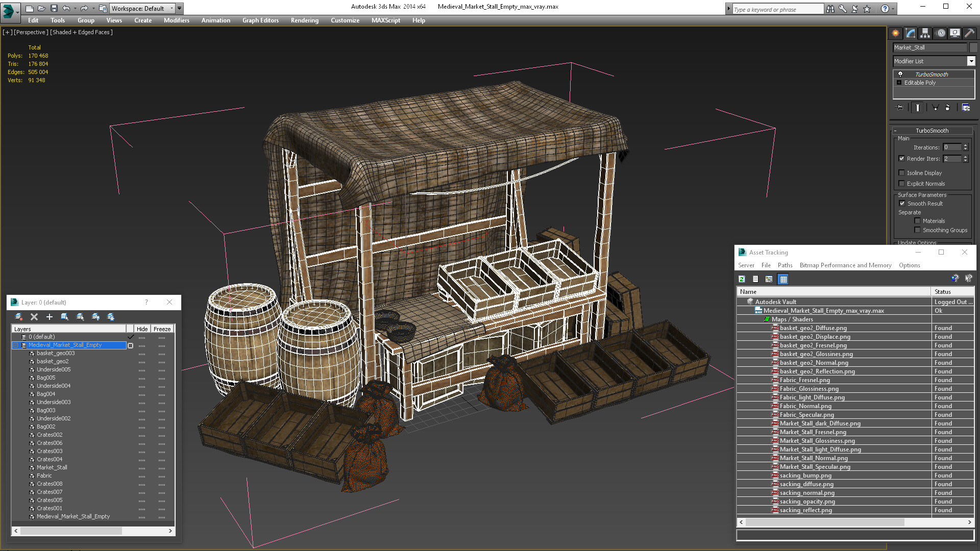Click the Modifiers menu in menu bar

[176, 20]
